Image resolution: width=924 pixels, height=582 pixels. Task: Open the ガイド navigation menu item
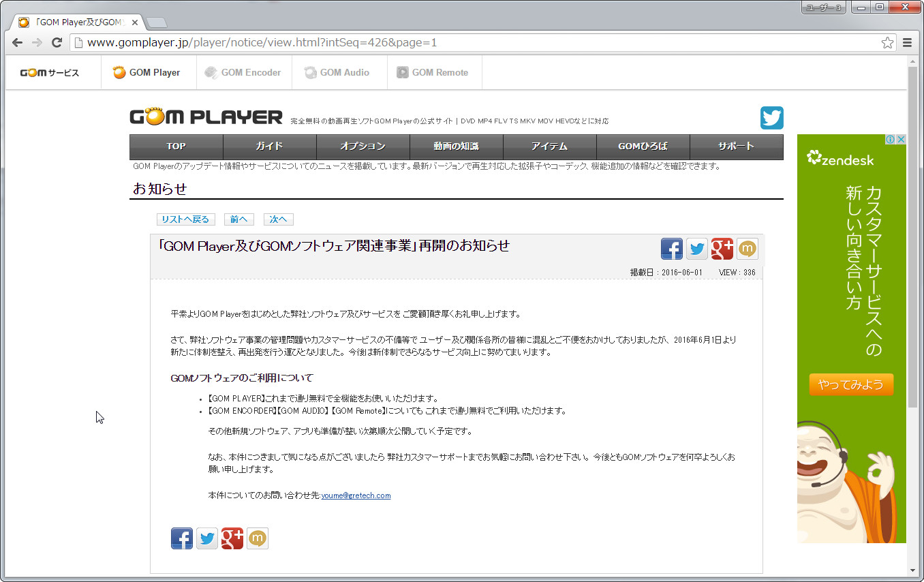pos(270,146)
